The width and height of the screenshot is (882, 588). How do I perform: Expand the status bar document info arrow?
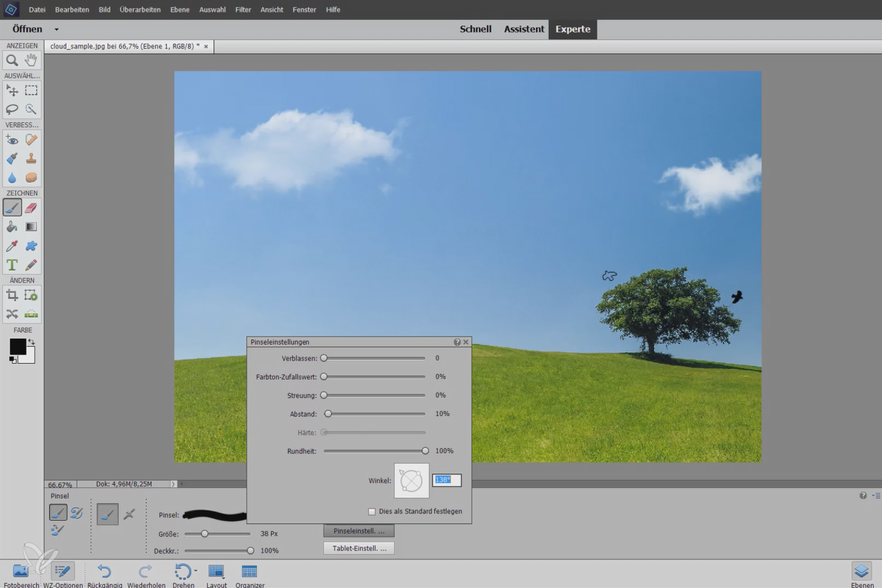[173, 484]
